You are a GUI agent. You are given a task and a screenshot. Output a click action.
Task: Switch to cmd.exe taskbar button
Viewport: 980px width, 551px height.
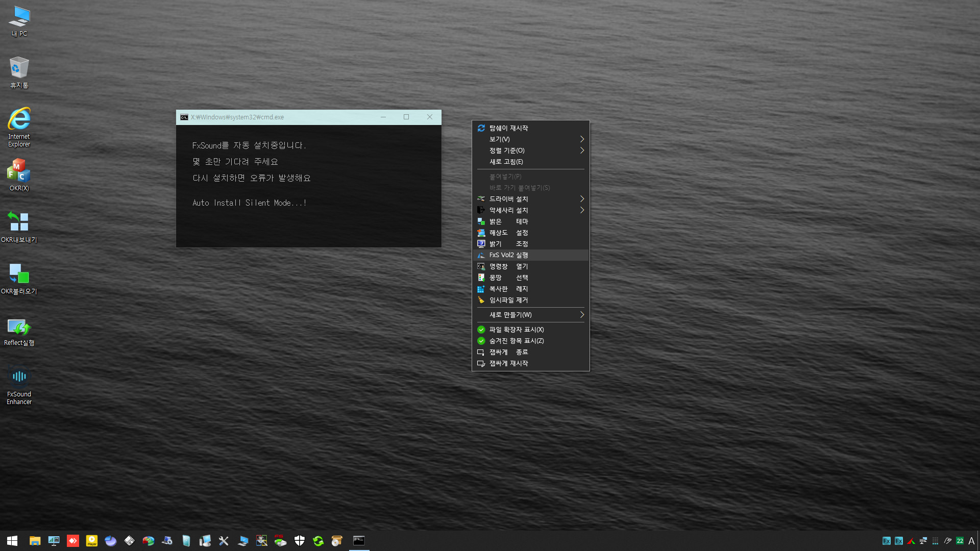tap(359, 541)
